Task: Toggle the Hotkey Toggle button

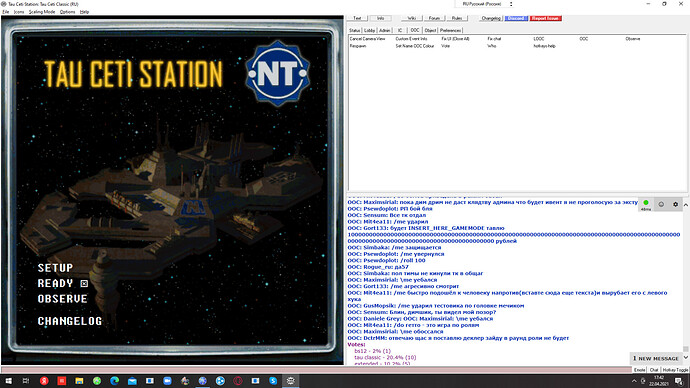Action: 675,370
